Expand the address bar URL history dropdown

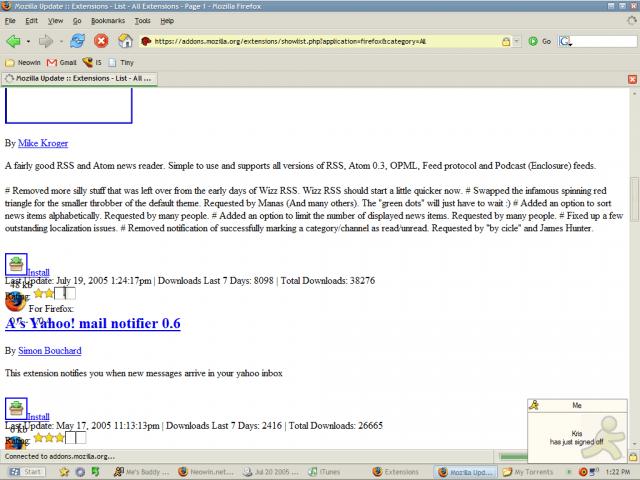(x=517, y=41)
